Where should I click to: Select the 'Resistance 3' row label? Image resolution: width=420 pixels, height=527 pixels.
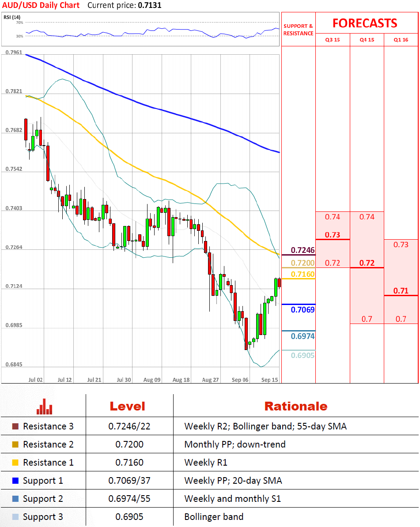click(48, 426)
